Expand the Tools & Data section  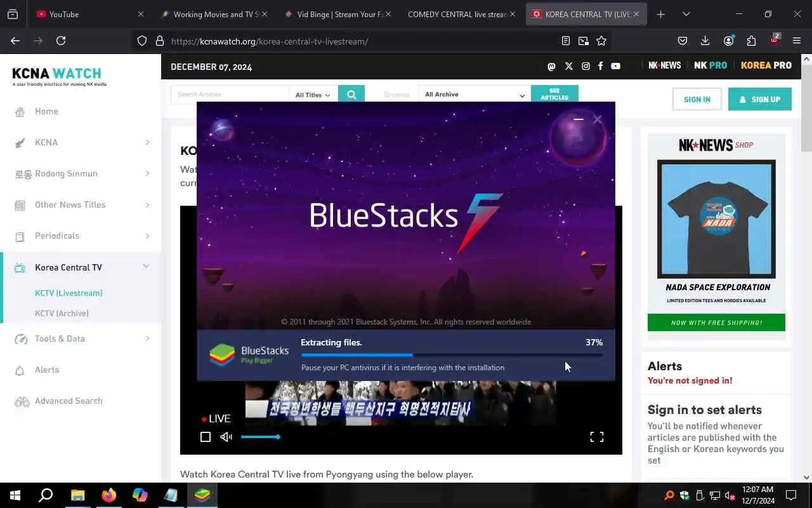pos(147,338)
